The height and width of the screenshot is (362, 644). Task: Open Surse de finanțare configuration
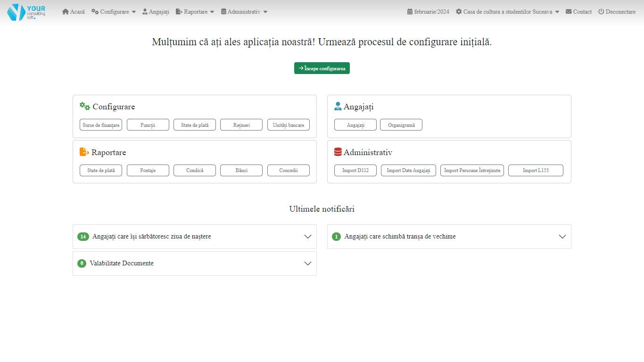click(x=101, y=125)
